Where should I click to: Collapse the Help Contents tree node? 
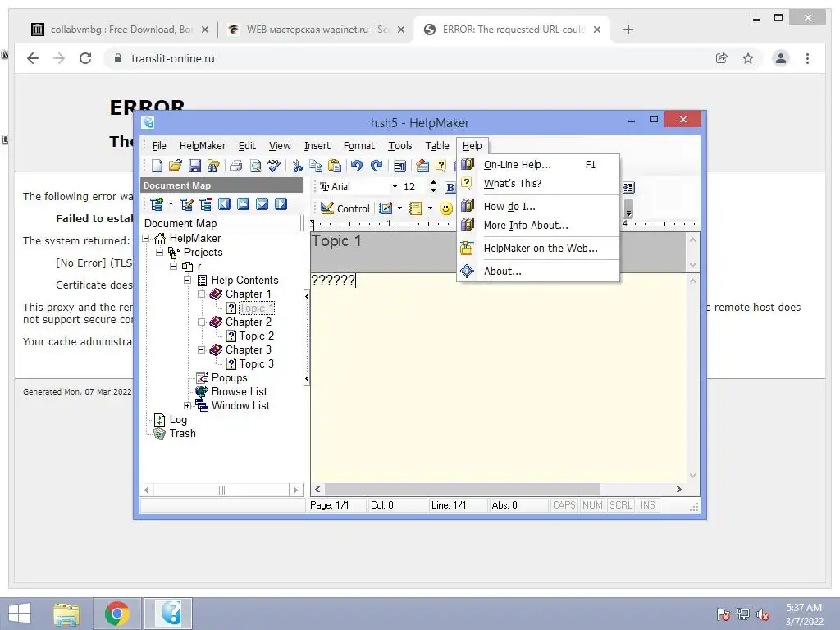point(188,281)
